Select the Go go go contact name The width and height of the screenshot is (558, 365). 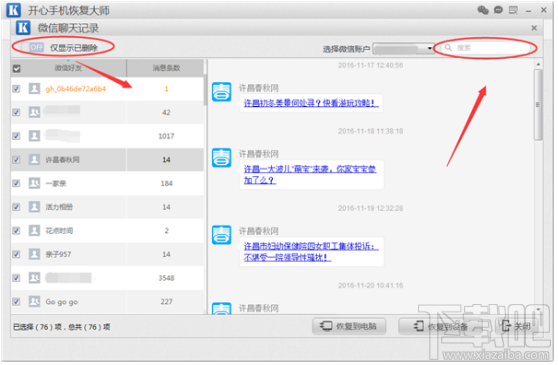point(62,302)
